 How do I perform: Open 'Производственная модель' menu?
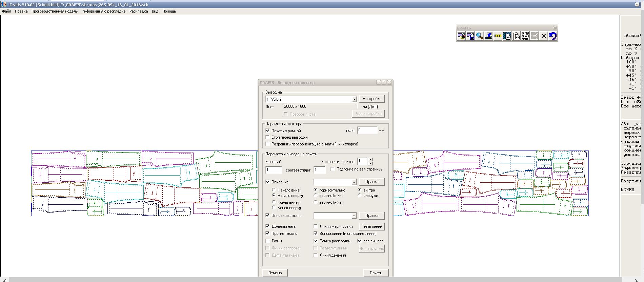(x=55, y=11)
